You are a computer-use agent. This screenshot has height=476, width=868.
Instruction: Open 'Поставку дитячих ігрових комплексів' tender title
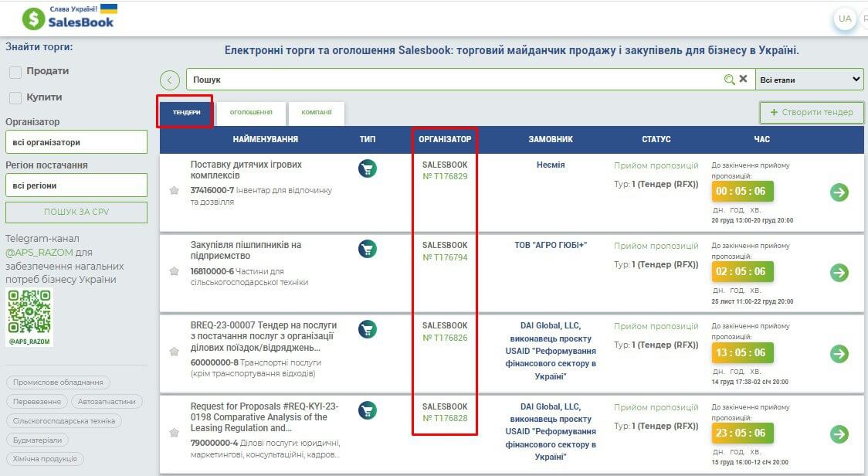246,170
